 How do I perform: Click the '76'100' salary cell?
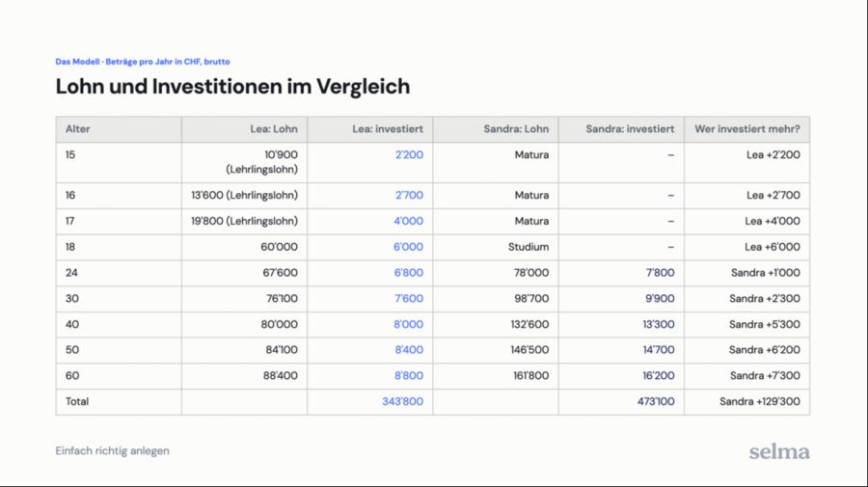tap(244, 299)
